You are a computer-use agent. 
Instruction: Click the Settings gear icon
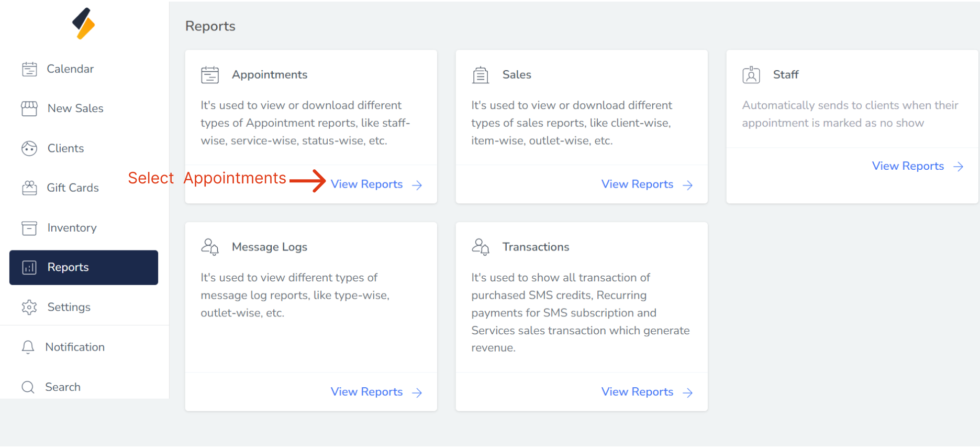29,307
